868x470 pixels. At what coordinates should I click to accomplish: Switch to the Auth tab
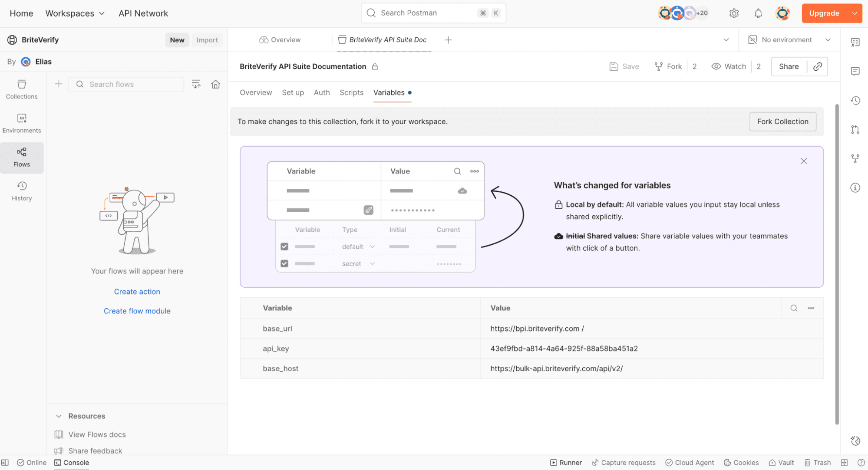pos(322,92)
